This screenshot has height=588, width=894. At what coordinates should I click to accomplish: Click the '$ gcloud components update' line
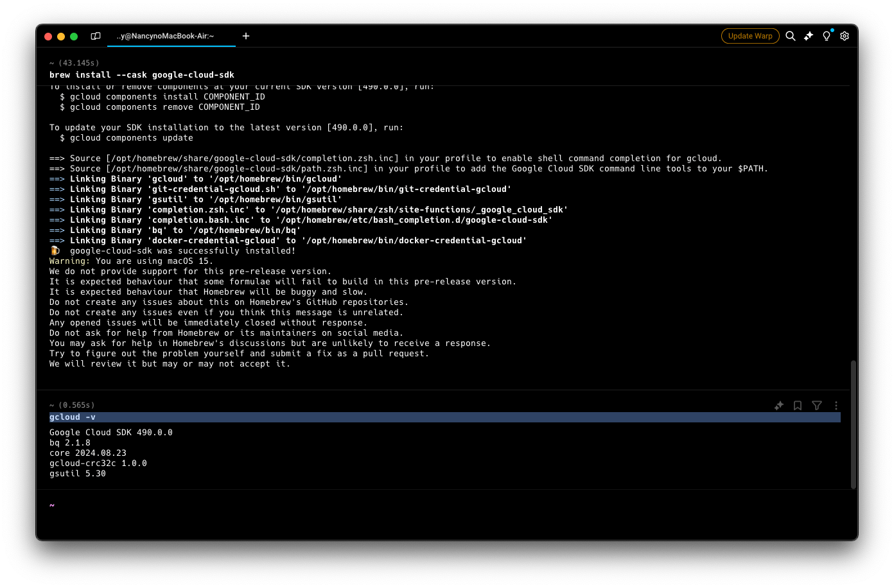click(127, 138)
